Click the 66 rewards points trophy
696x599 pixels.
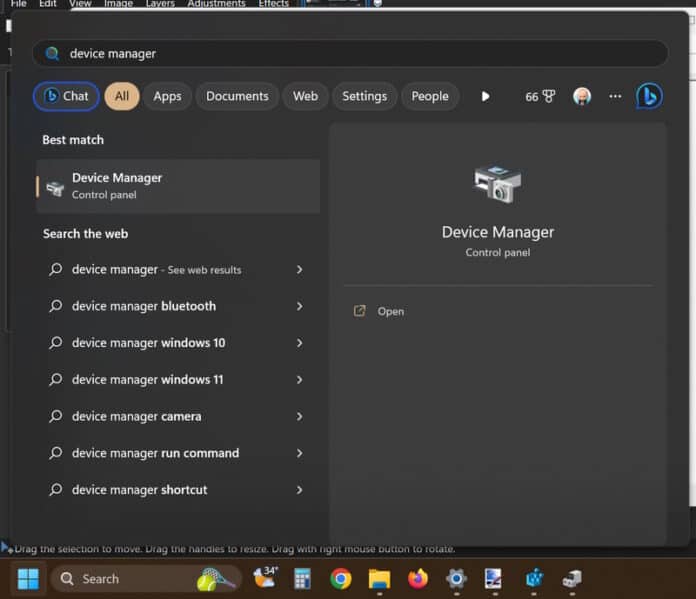(x=540, y=96)
